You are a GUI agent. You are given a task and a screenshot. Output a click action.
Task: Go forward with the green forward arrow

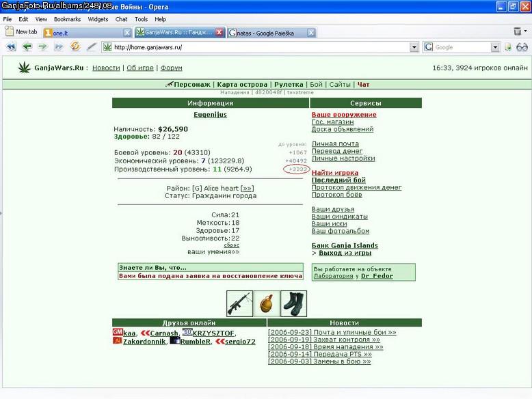[x=43, y=46]
